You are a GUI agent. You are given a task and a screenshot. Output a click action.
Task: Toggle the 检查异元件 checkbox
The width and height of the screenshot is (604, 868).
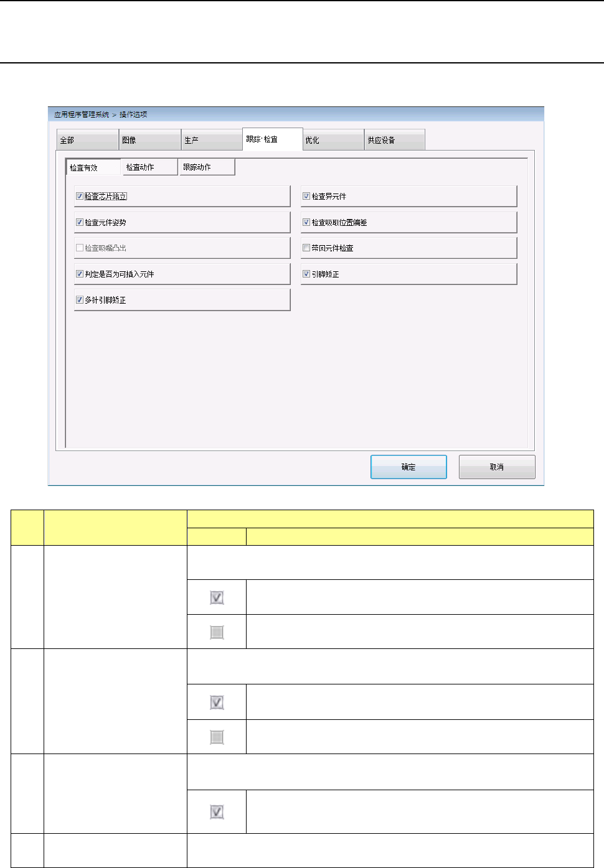coord(306,196)
